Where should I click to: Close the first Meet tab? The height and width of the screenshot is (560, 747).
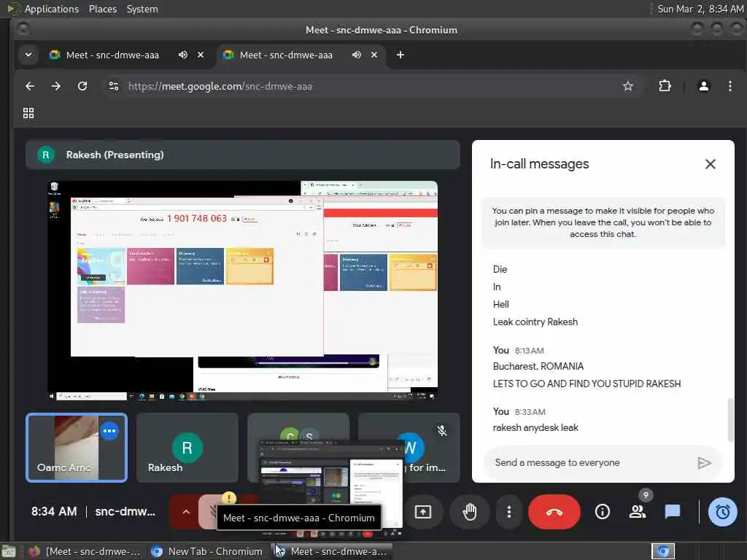point(201,55)
